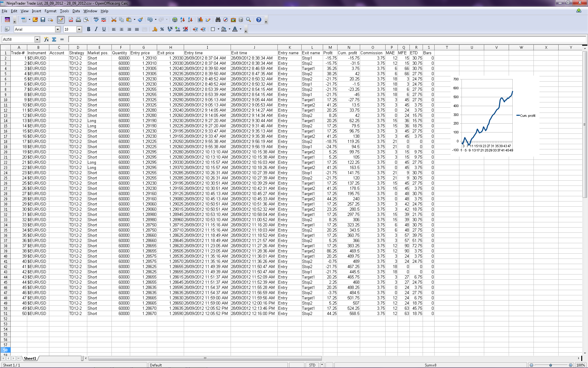Click Sort Ascending icon
Image resolution: width=588 pixels, height=368 pixels.
pyautogui.click(x=183, y=20)
